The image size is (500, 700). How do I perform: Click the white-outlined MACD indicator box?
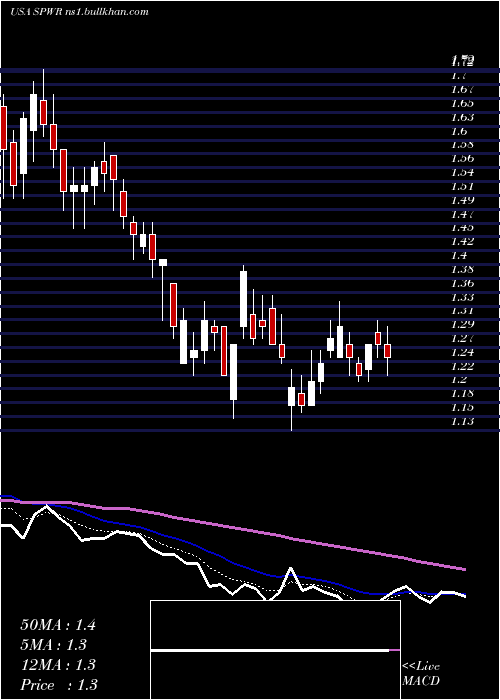(x=275, y=650)
